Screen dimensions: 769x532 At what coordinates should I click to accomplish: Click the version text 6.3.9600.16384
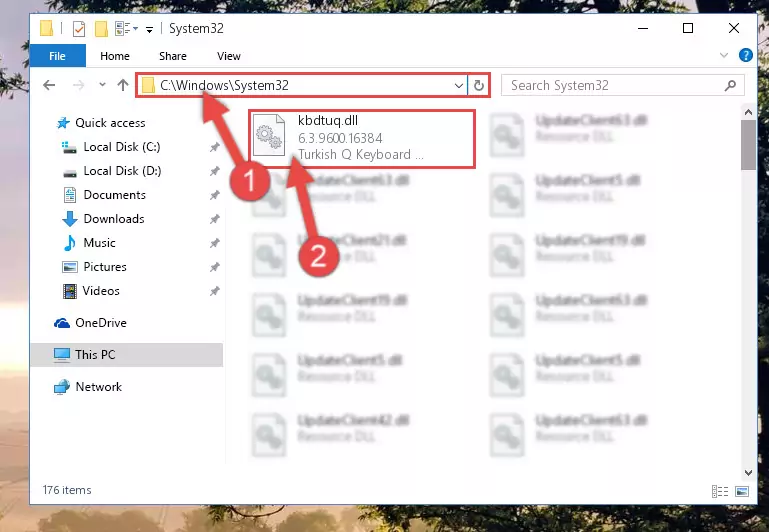340,138
